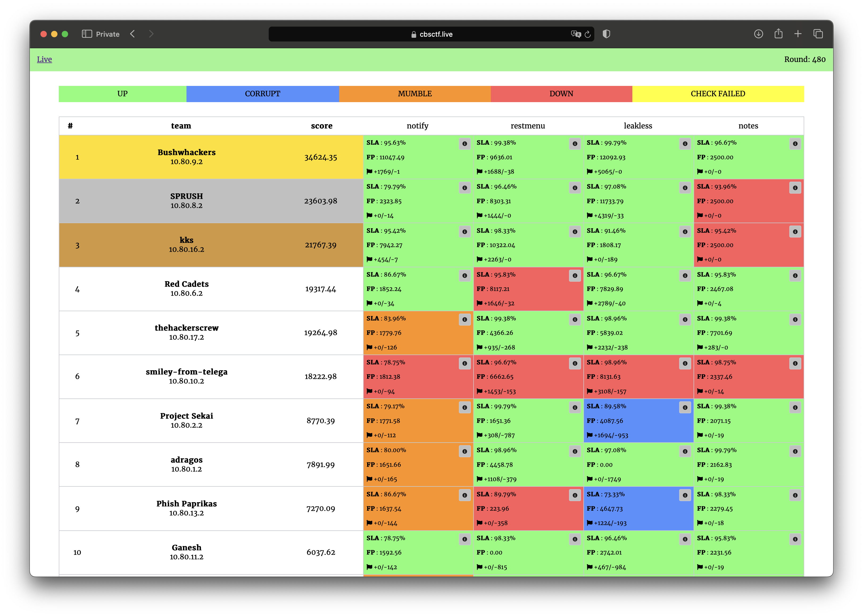863x616 pixels.
Task: Follow the Live link
Action: tap(44, 59)
